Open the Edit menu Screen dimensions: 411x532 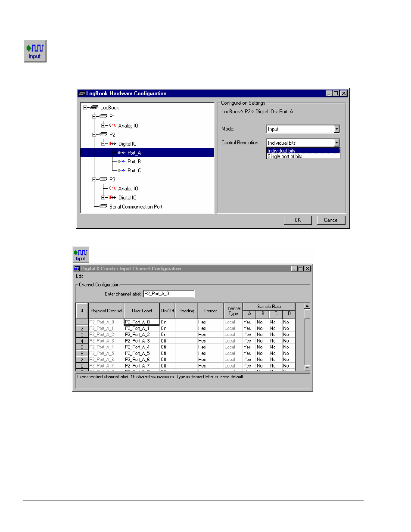(x=79, y=276)
